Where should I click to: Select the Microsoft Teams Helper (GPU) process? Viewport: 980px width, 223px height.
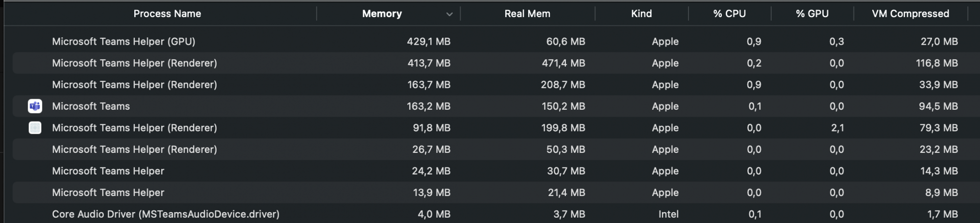point(123,42)
